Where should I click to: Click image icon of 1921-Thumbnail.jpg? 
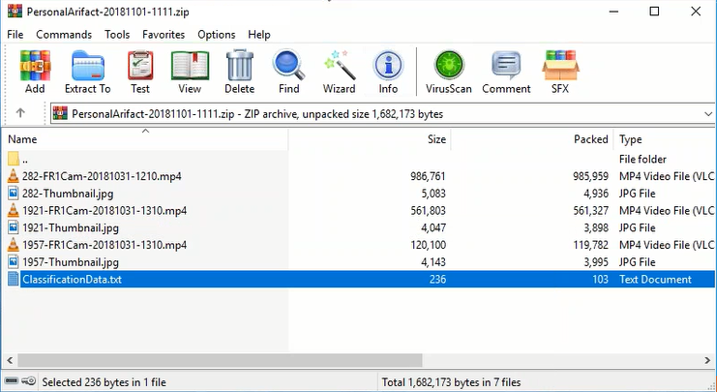tap(13, 228)
